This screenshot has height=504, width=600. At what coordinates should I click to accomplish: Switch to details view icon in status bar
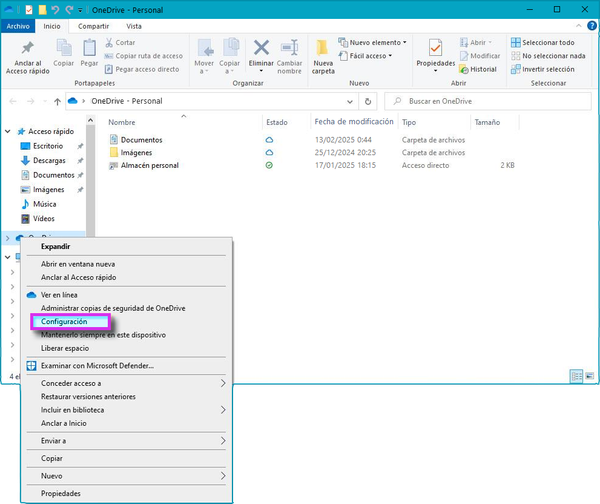576,376
